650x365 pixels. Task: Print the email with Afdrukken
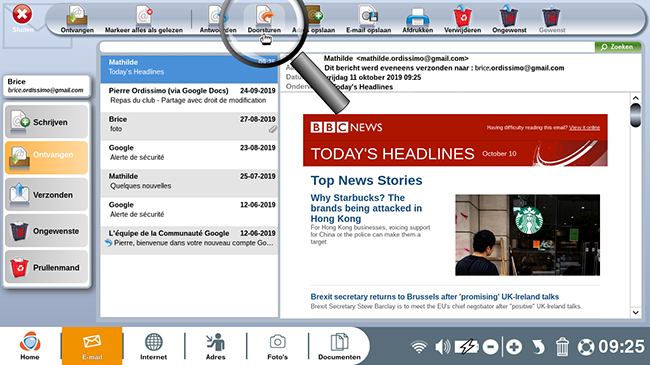click(x=417, y=19)
